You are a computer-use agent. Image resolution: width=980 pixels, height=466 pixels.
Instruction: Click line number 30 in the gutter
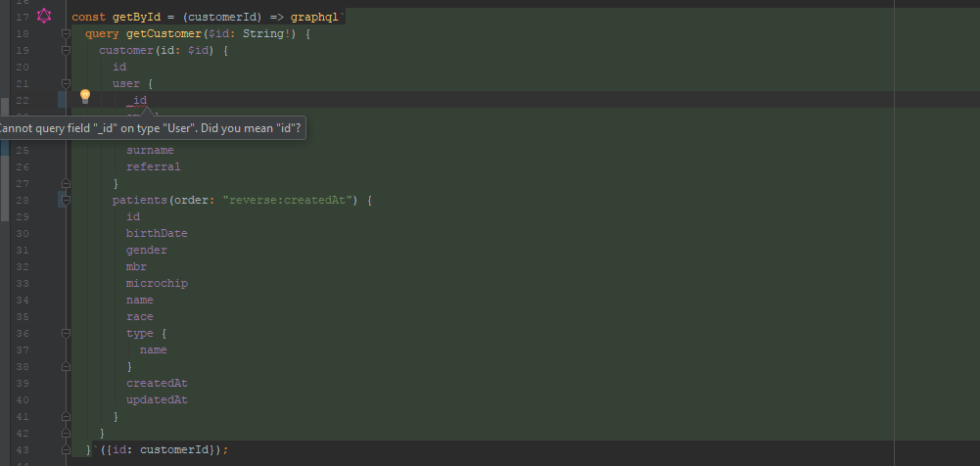[x=23, y=233]
